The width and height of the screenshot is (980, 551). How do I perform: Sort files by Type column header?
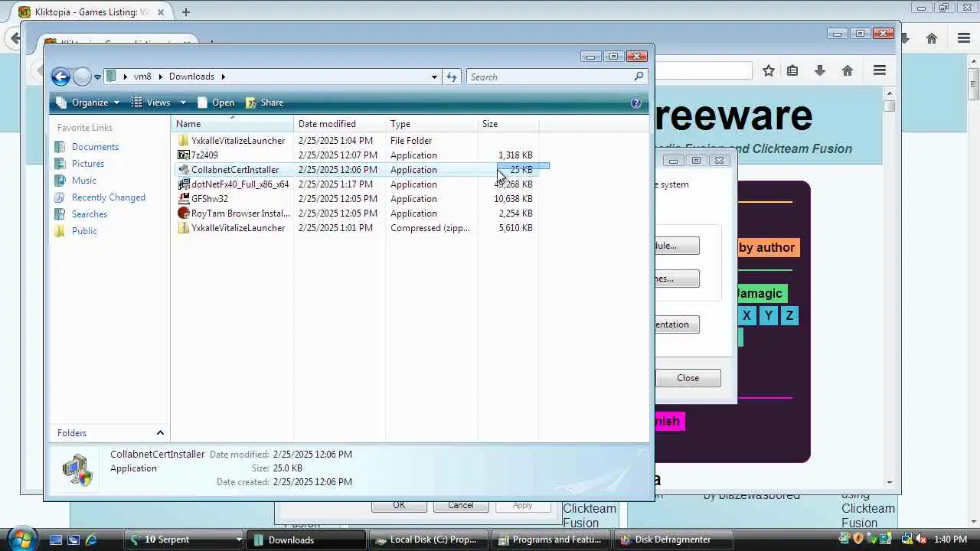click(432, 124)
